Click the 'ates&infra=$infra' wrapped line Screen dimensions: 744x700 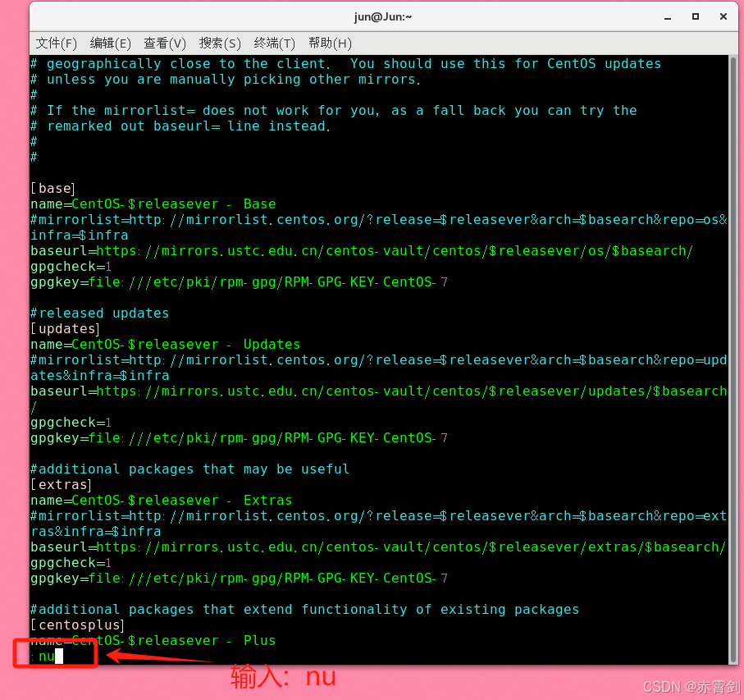pos(99,375)
